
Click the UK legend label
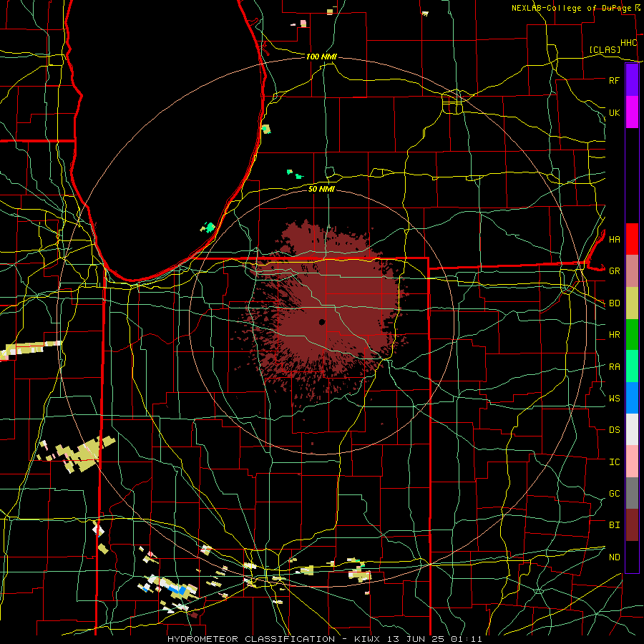coord(614,112)
